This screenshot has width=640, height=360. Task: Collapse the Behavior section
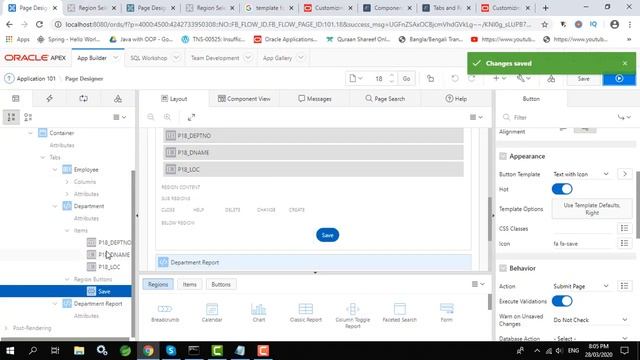(503, 268)
